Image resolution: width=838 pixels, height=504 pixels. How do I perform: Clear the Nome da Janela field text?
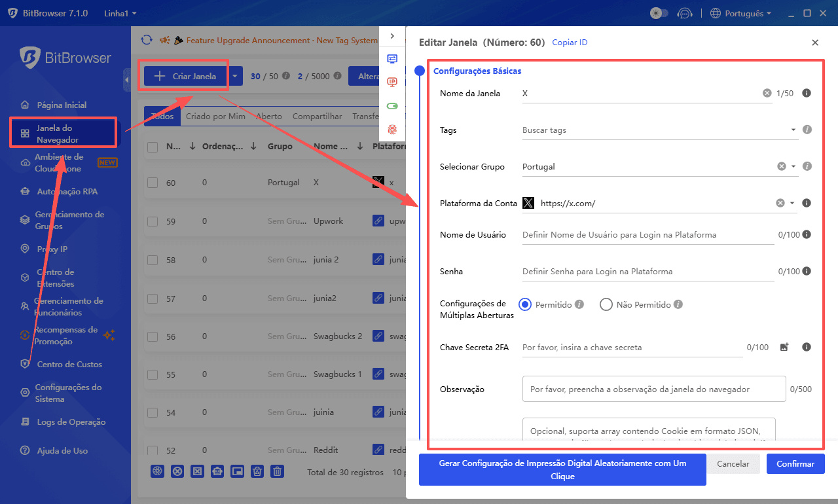pos(767,94)
